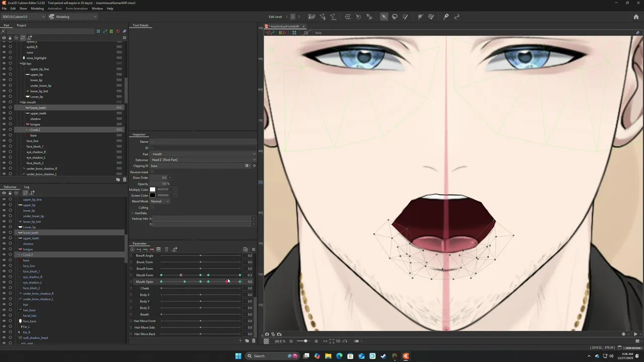Click trash icon below the Part palette

(x=124, y=179)
